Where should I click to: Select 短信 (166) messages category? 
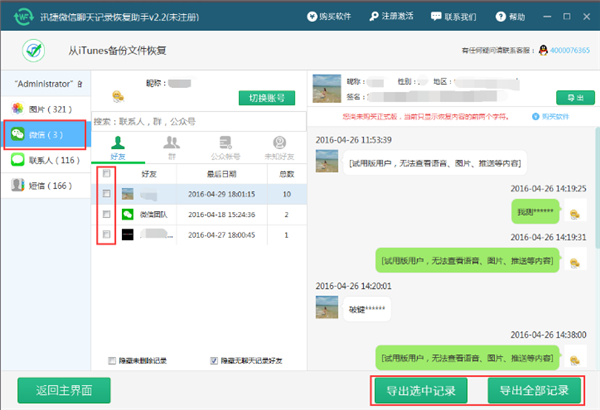(x=46, y=186)
